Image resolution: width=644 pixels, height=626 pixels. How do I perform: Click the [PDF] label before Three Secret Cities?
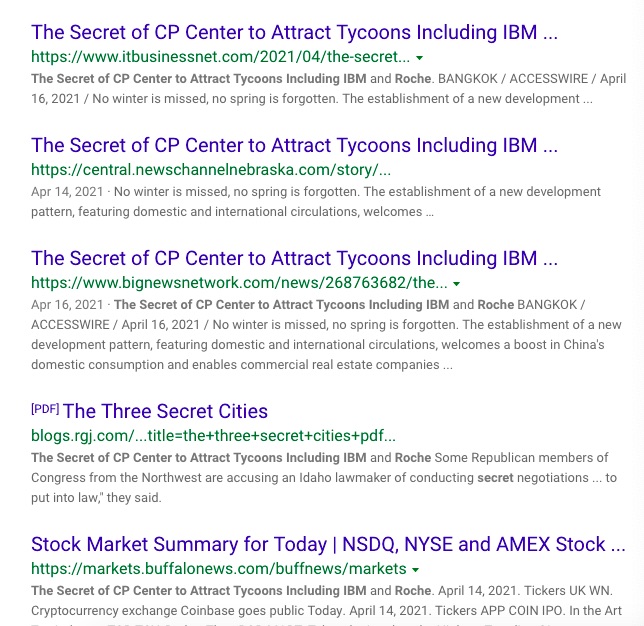45,409
